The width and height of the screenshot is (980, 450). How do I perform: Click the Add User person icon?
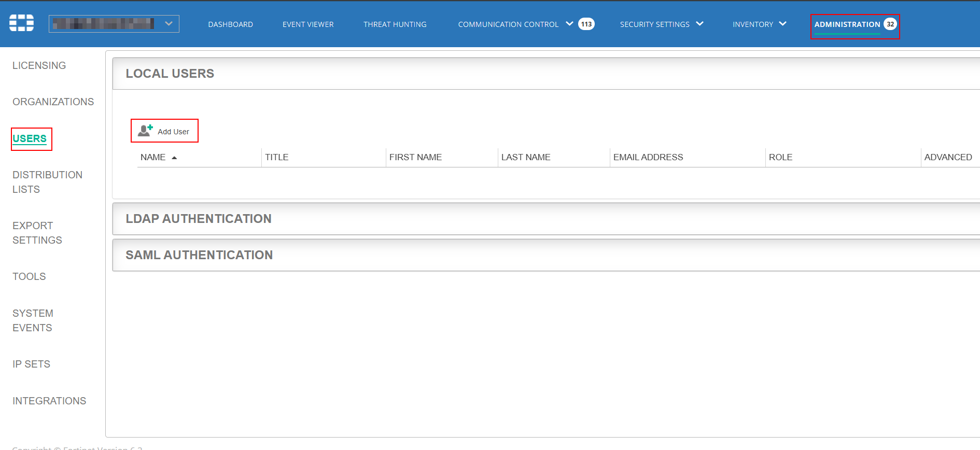pos(145,131)
